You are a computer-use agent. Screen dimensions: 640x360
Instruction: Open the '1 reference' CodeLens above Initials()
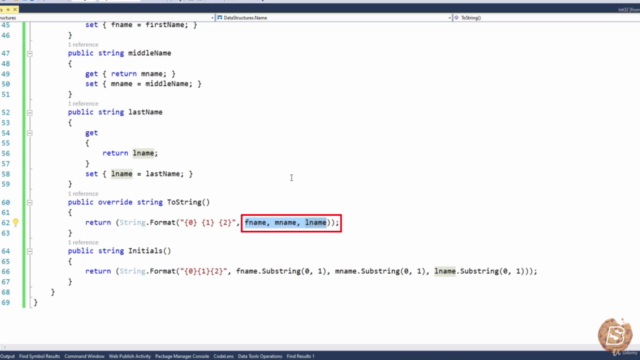(x=83, y=242)
